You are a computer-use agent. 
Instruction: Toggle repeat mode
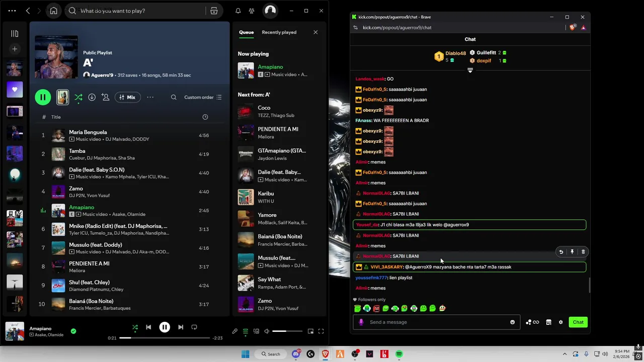tap(194, 327)
